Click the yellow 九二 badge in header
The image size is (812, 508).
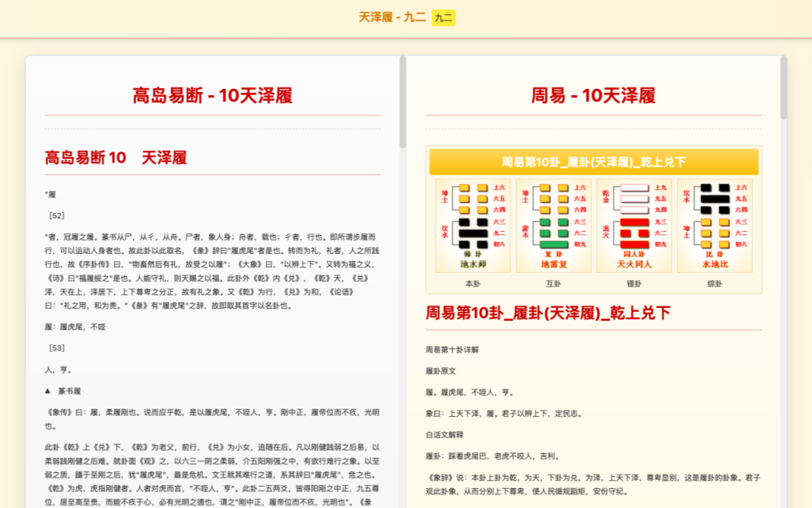(443, 17)
